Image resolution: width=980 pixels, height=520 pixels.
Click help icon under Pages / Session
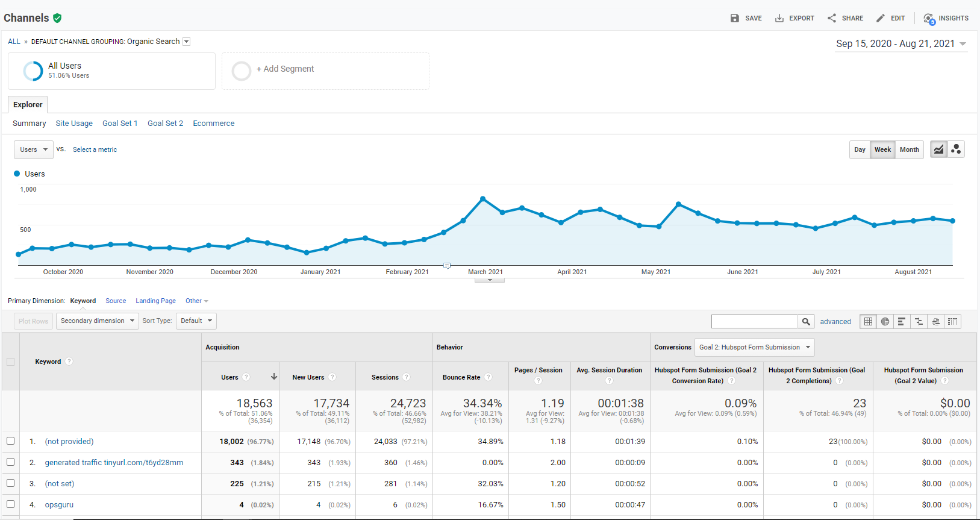(538, 381)
